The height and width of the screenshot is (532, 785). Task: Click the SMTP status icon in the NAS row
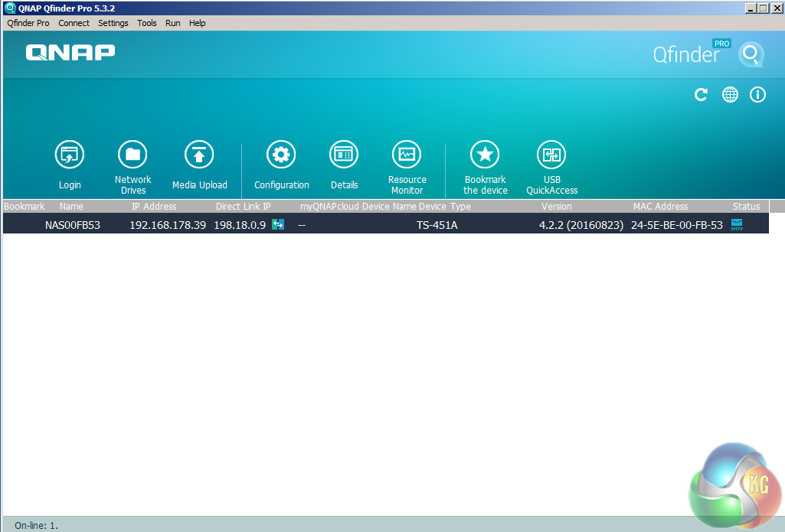coord(737,225)
